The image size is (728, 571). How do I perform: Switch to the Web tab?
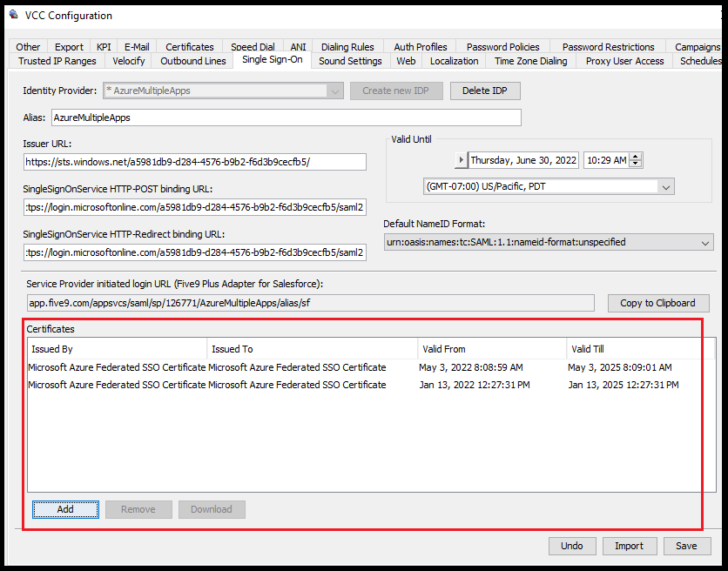tap(406, 61)
